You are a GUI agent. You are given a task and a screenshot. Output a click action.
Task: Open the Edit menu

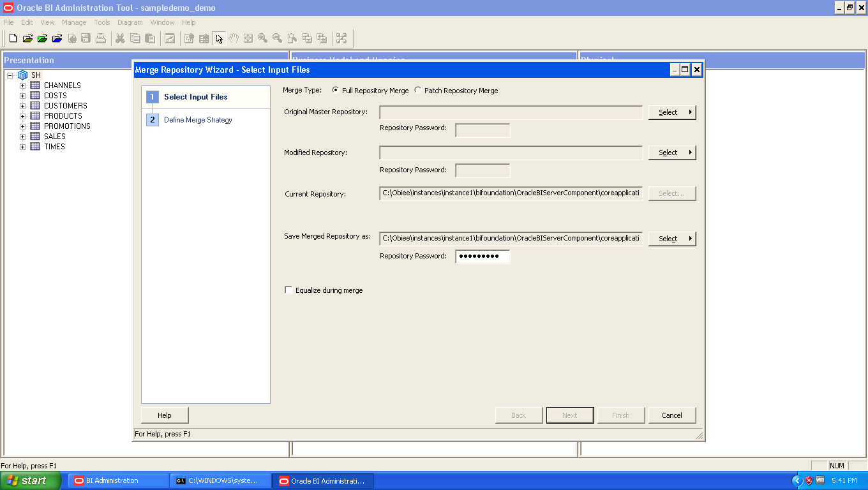(27, 22)
